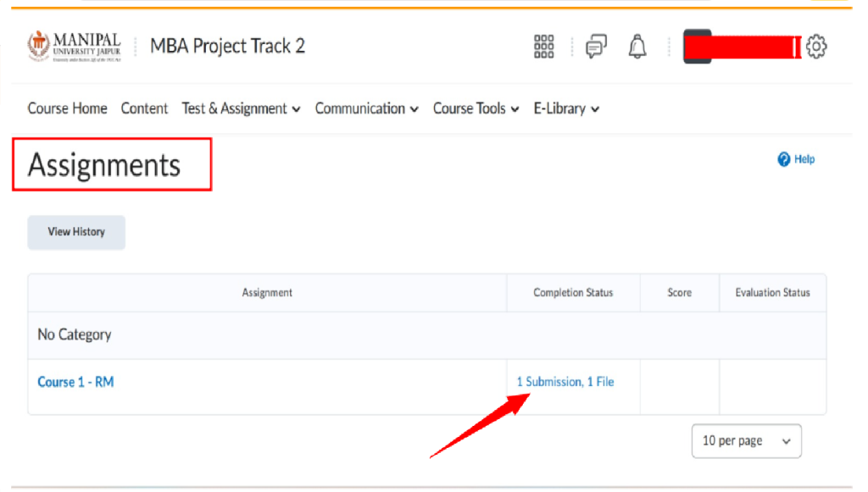The image size is (868, 492).
Task: Open the settings gear icon
Action: tap(816, 47)
